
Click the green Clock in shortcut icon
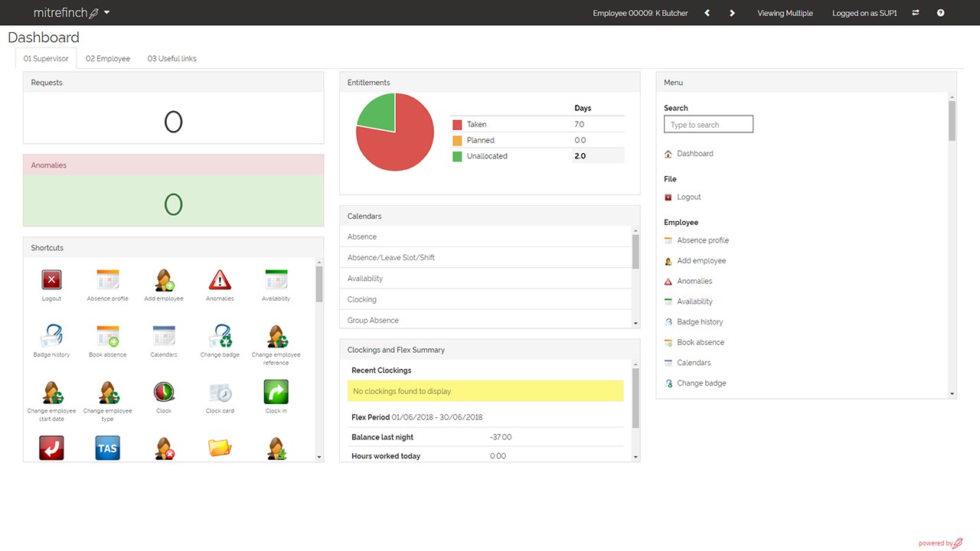(276, 392)
